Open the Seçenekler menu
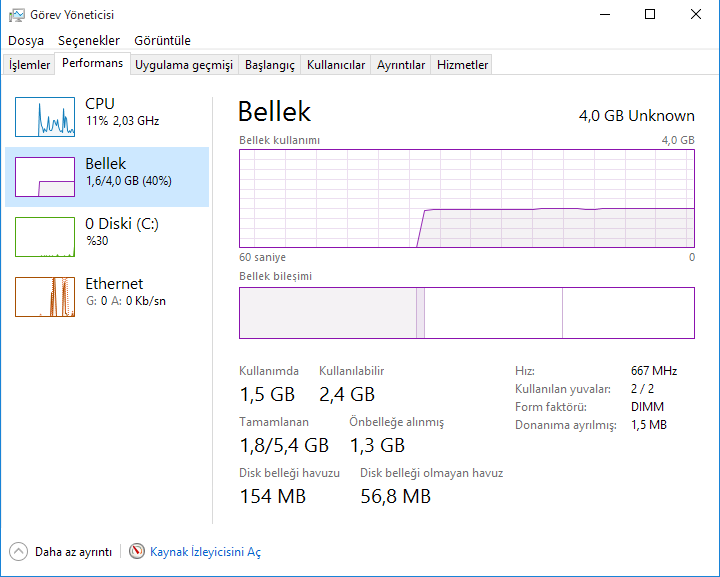 (88, 41)
